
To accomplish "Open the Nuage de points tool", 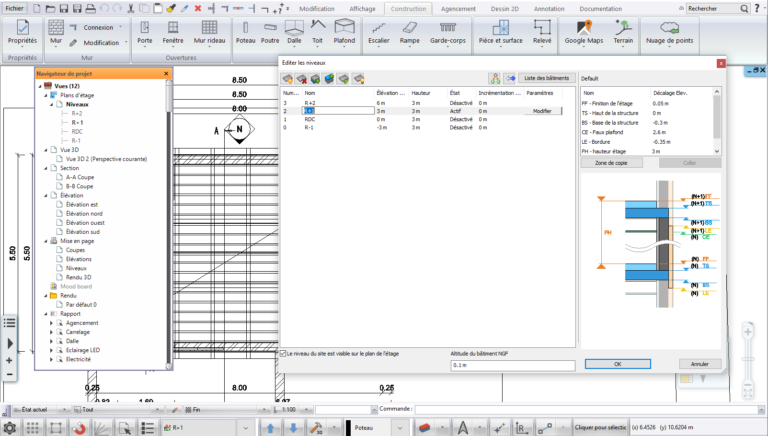I will [670, 32].
